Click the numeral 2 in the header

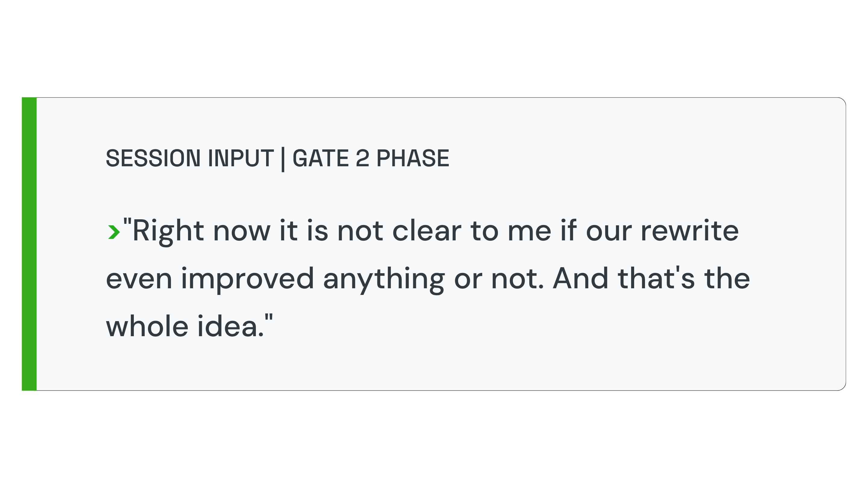point(363,158)
